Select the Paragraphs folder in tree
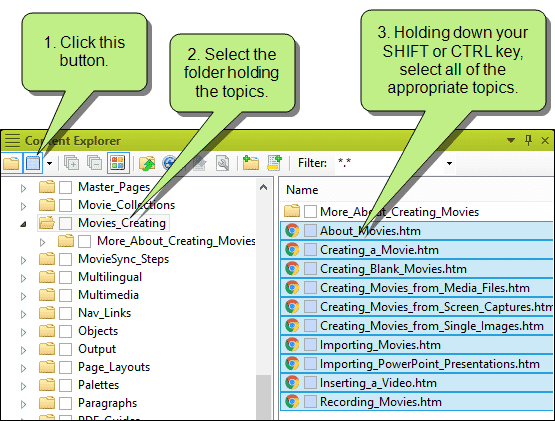 tap(107, 403)
